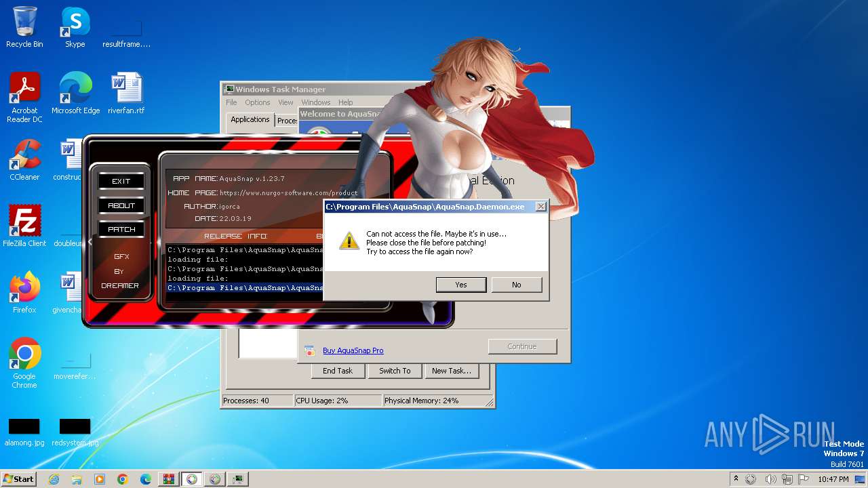This screenshot has height=488, width=868.
Task: Select the alamong.jpg desktop file
Action: tap(24, 432)
